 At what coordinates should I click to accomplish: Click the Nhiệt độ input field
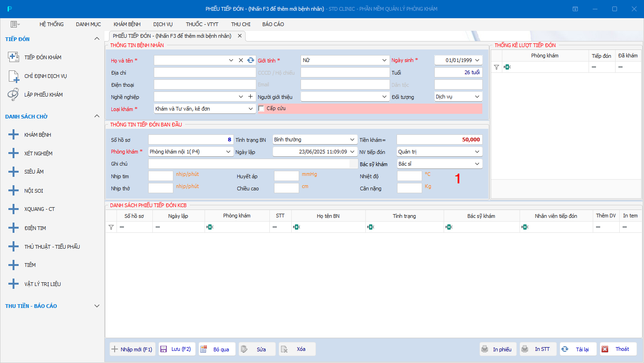tap(410, 176)
